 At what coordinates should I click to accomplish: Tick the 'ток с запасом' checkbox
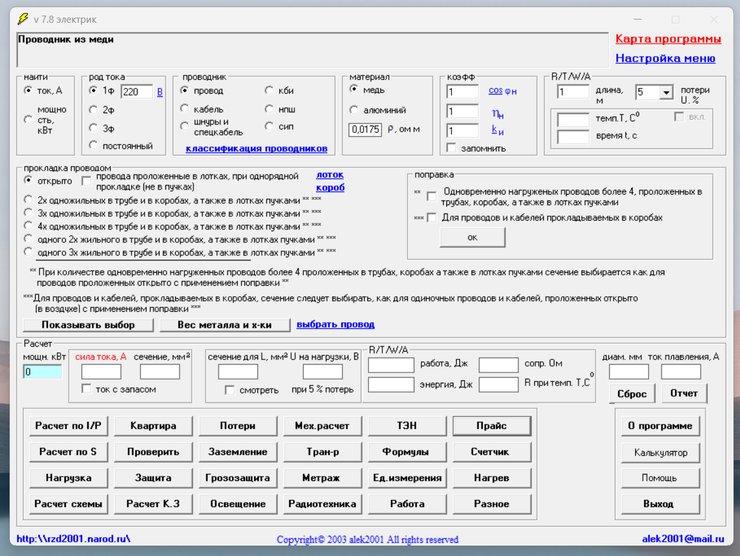[x=86, y=388]
